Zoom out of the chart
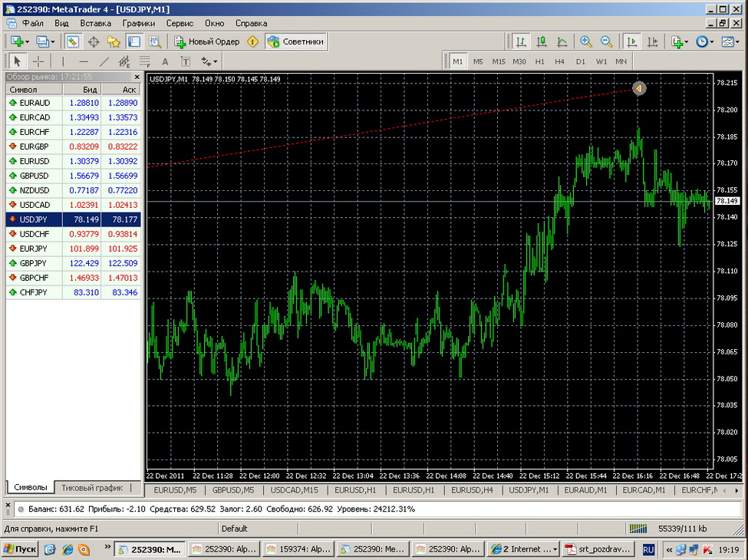This screenshot has height=560, width=748. click(606, 41)
